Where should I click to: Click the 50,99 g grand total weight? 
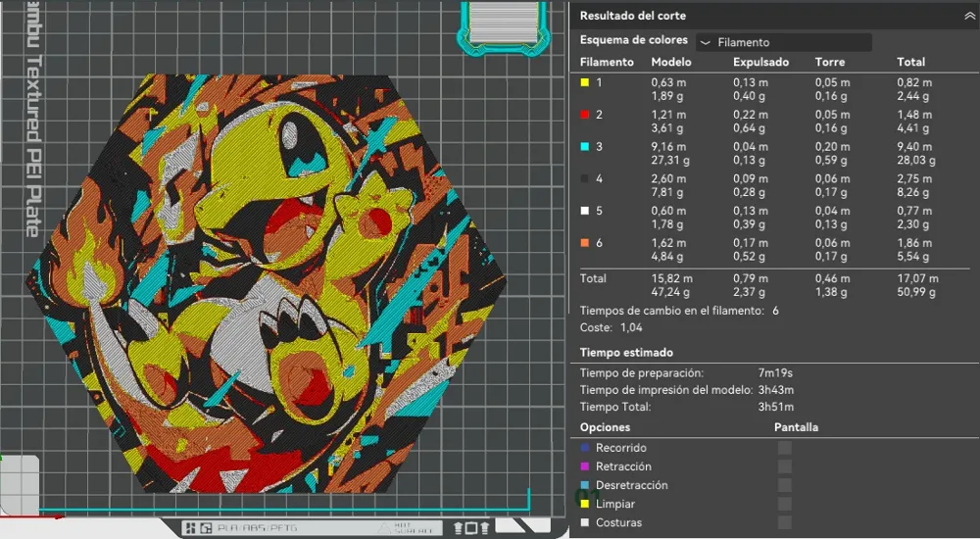(x=916, y=292)
